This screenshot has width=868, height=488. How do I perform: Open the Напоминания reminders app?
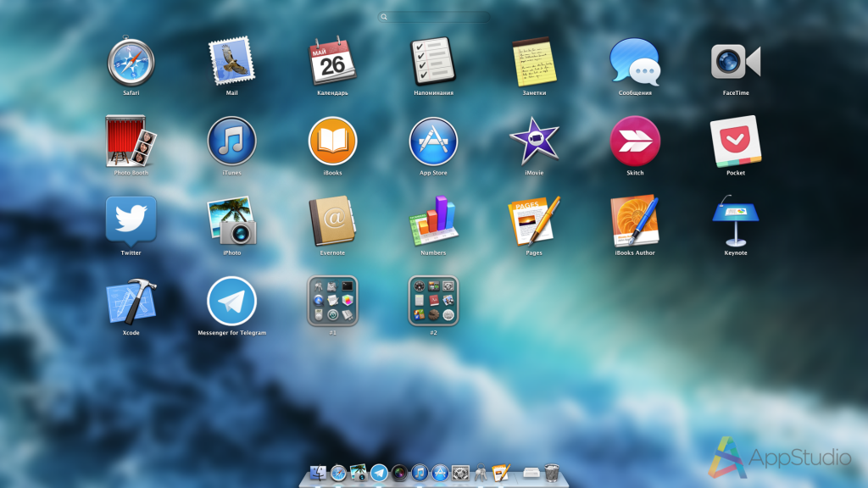click(433, 61)
